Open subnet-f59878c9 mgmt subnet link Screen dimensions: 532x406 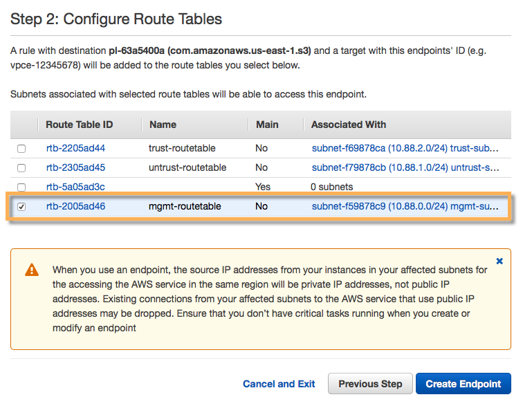(x=405, y=206)
